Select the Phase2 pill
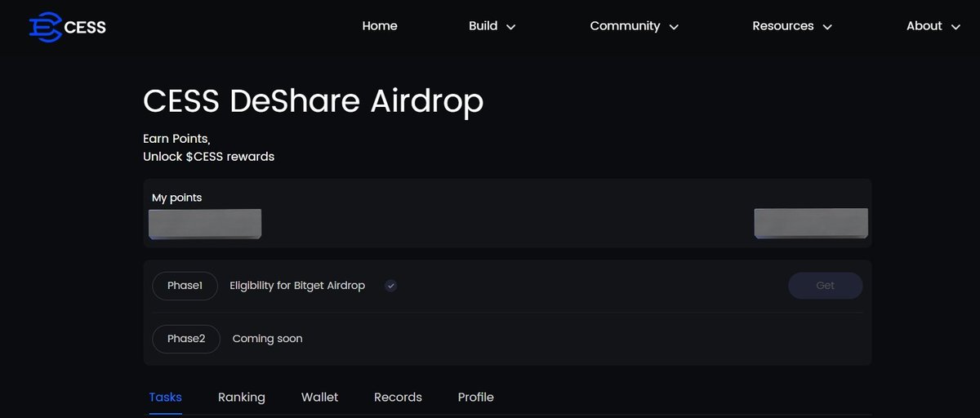980x418 pixels. coord(186,339)
